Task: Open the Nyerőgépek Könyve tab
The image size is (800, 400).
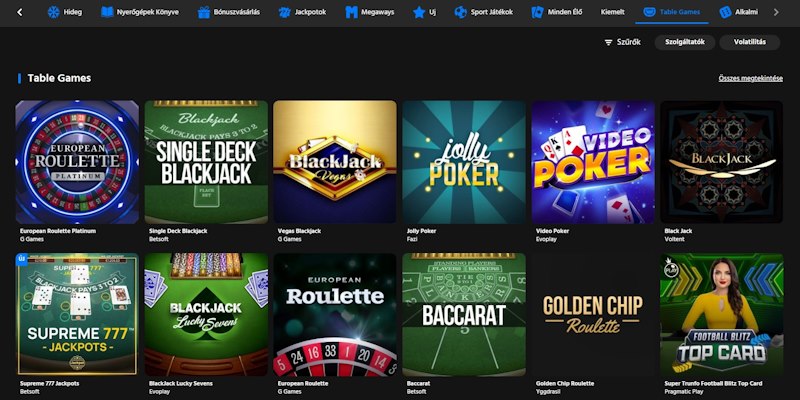Action: point(140,12)
